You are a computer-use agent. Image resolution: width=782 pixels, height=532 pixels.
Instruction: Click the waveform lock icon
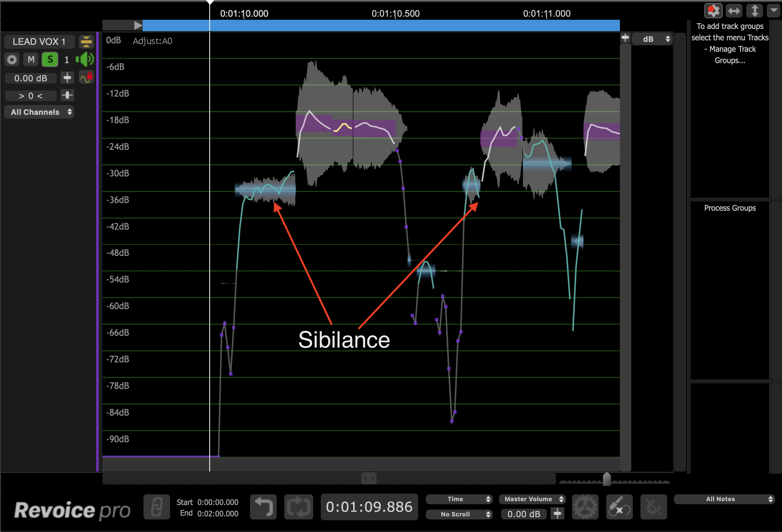(86, 78)
